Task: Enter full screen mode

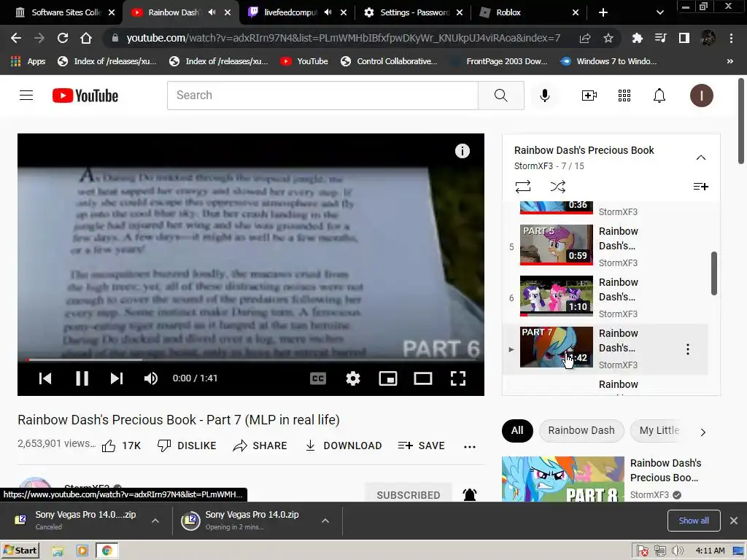Action: [x=458, y=378]
